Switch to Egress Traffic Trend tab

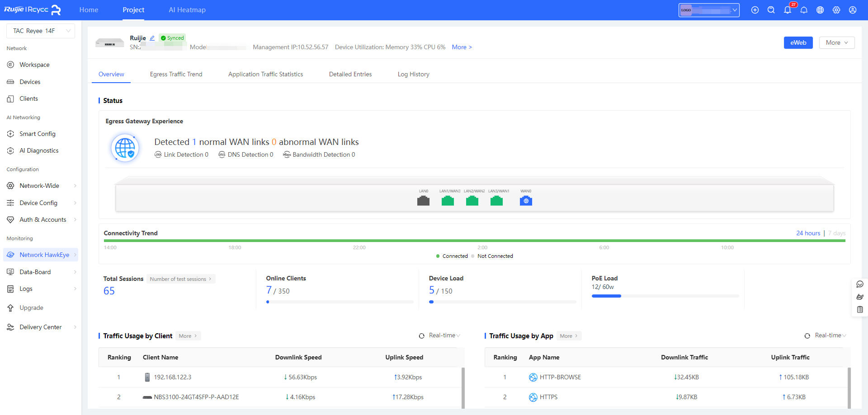point(176,74)
